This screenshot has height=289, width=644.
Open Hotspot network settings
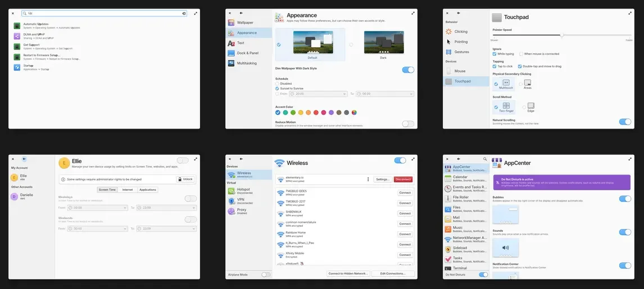(249, 191)
